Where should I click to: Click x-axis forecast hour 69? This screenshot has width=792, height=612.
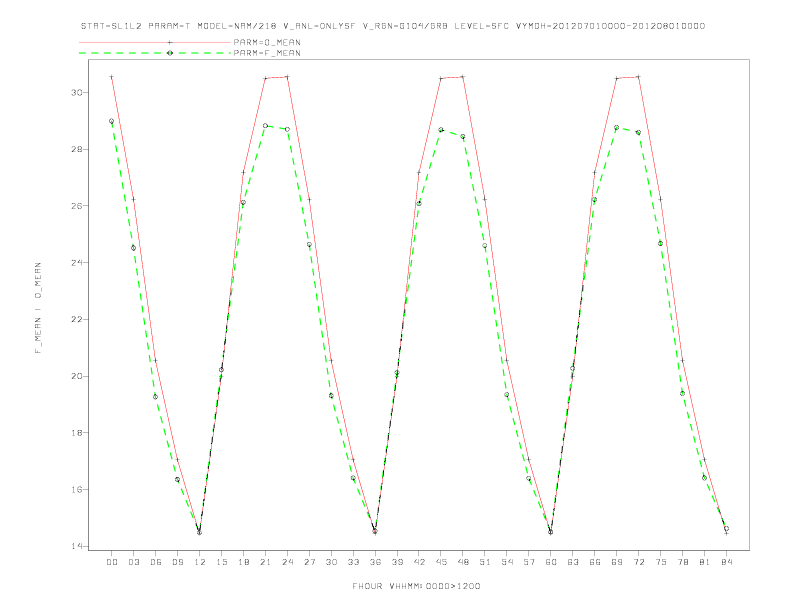click(x=617, y=562)
